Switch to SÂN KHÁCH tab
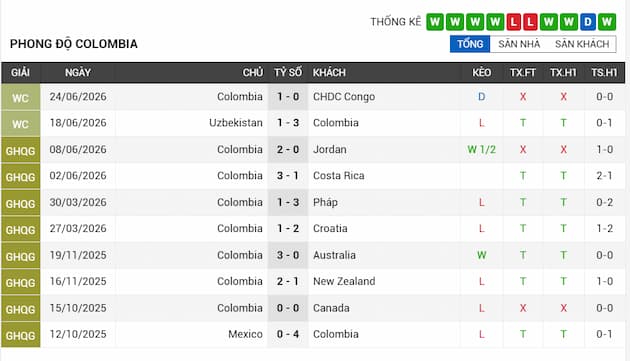 pyautogui.click(x=582, y=44)
